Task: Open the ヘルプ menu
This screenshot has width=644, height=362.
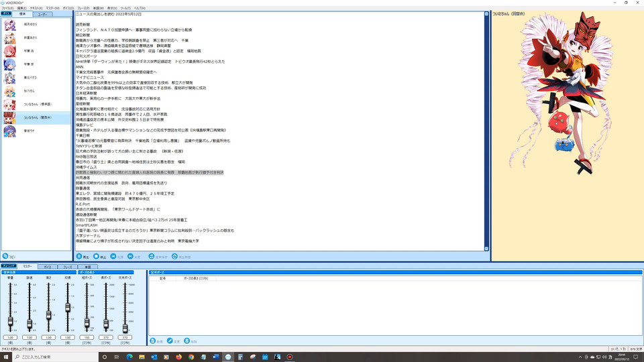Action: (x=140, y=8)
